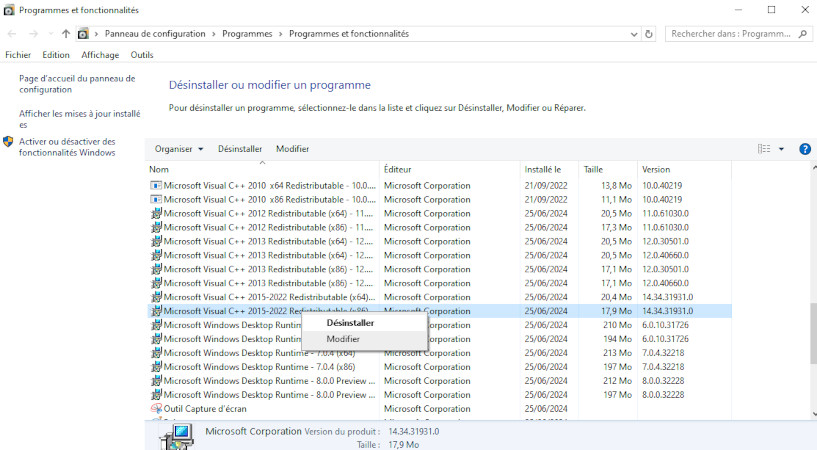The image size is (817, 450).
Task: Expand the address bar history dropdown
Action: pos(634,34)
